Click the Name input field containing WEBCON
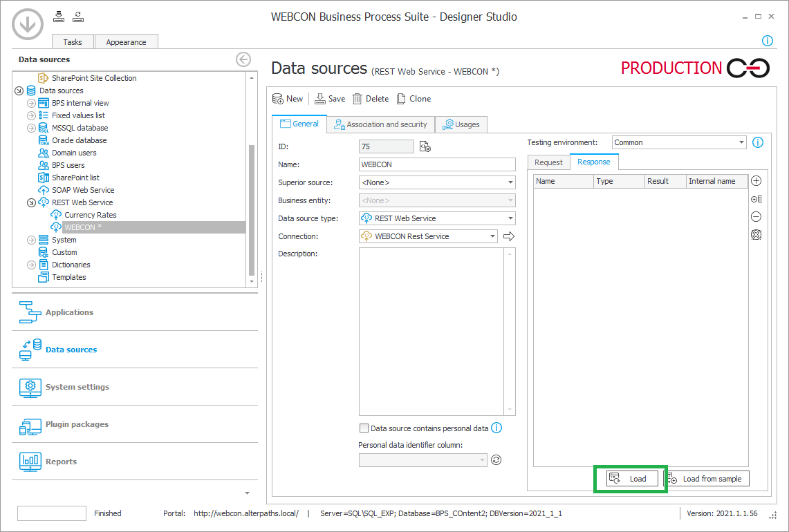This screenshot has height=532, width=789. [x=437, y=164]
